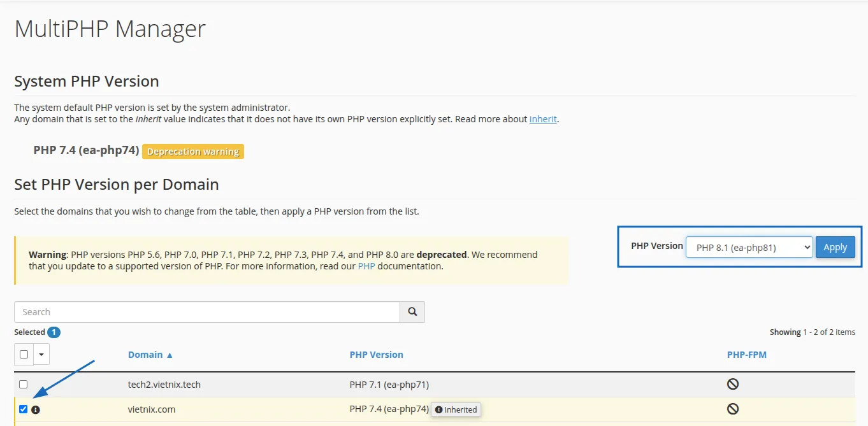Image resolution: width=868 pixels, height=426 pixels.
Task: Open the PHP documentation link in warning
Action: (366, 266)
